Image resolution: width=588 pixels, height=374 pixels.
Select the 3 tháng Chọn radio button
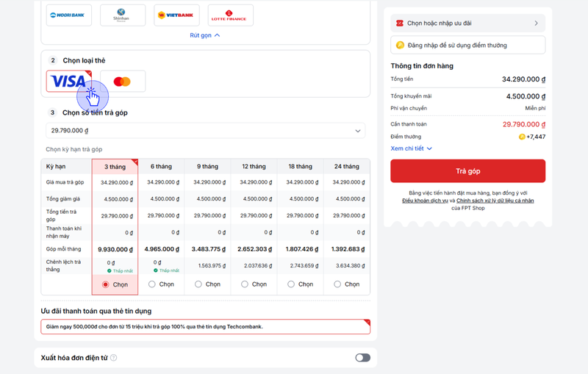click(105, 284)
